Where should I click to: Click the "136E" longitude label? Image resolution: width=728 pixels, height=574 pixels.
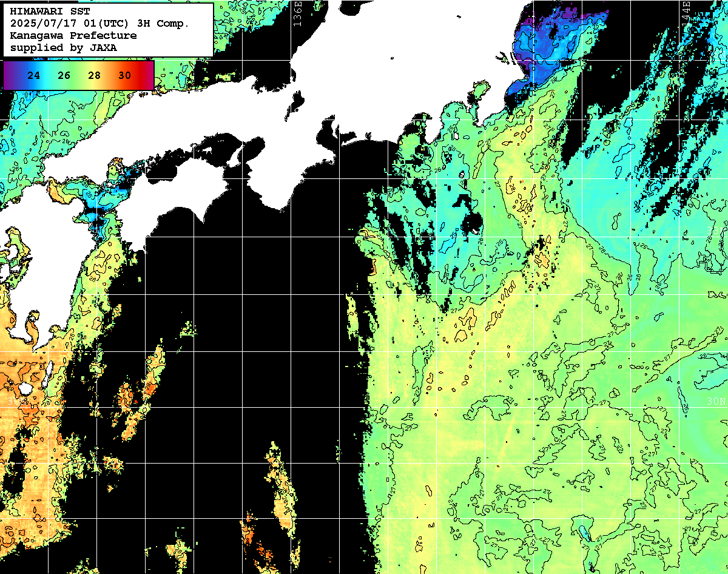[297, 13]
